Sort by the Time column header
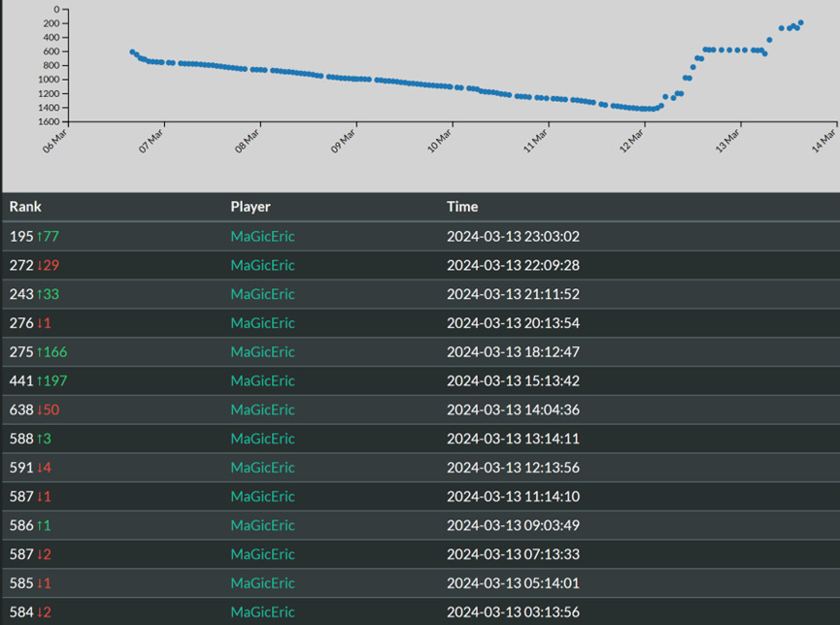Image resolution: width=840 pixels, height=625 pixels. 462,207
